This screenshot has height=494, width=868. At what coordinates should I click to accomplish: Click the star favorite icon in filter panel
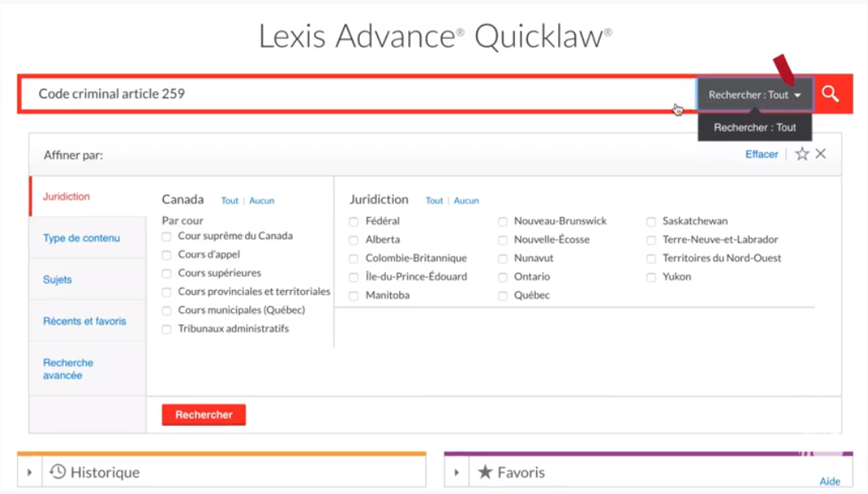pos(802,154)
